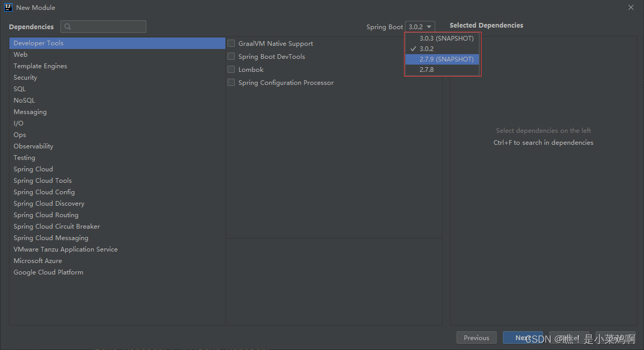Open the Spring Boot version dropdown

(420, 27)
